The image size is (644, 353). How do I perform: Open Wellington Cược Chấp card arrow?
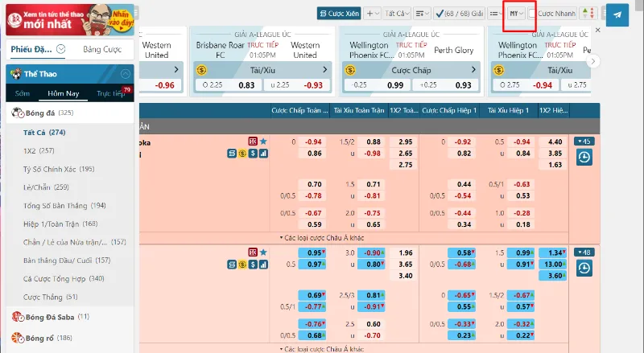[x=473, y=70]
